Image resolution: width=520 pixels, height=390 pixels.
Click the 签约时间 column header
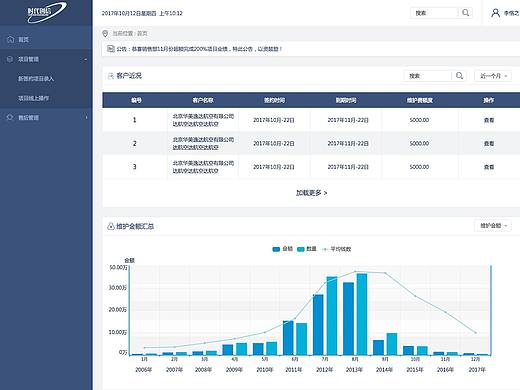tap(274, 100)
